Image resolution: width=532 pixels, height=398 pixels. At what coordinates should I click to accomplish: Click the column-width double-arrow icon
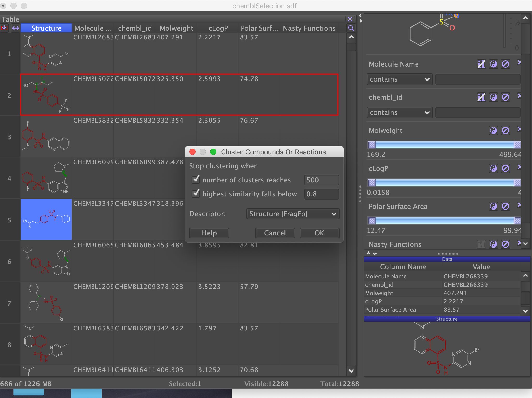[x=15, y=28]
